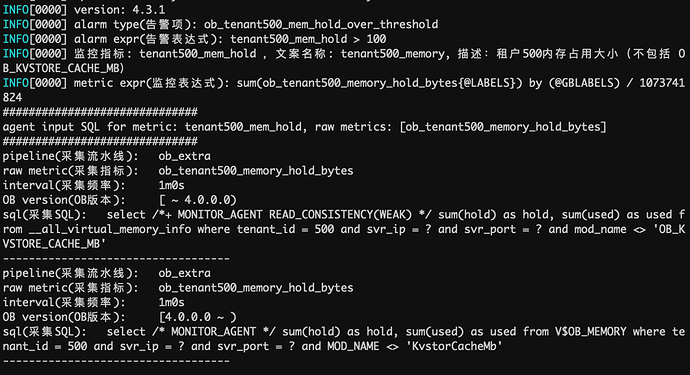The width and height of the screenshot is (690, 375).
Task: Click the OB version range [4.0.0.0 ~ )
Action: [x=198, y=317]
